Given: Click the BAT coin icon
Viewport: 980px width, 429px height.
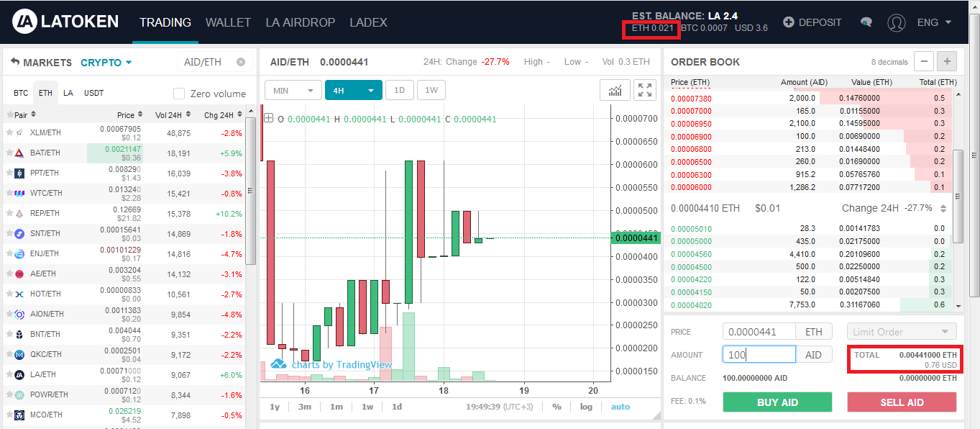Looking at the screenshot, I should click(20, 153).
